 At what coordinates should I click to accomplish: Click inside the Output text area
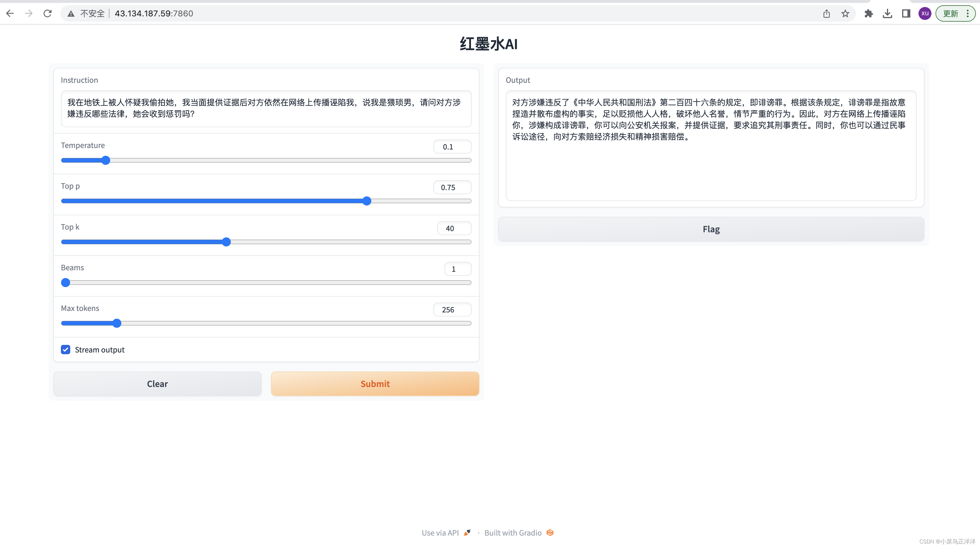pyautogui.click(x=711, y=146)
